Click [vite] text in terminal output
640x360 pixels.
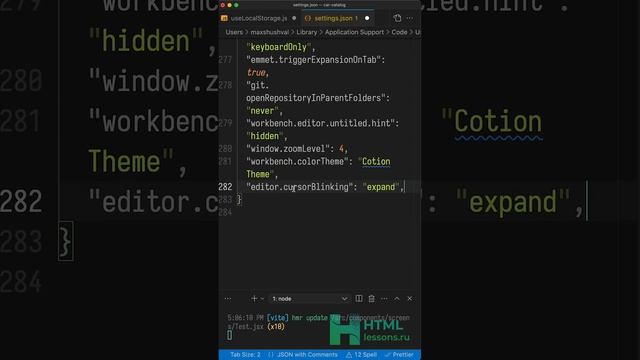click(278, 318)
